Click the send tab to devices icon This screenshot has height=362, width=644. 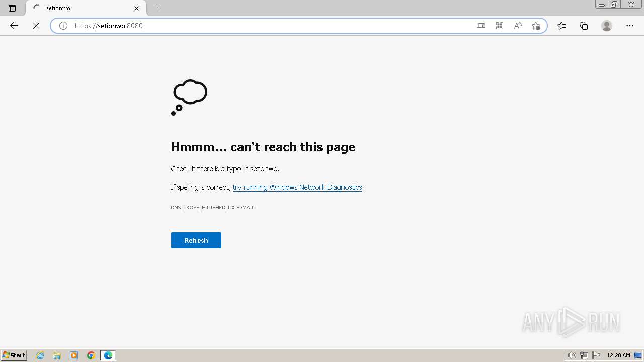(x=481, y=26)
